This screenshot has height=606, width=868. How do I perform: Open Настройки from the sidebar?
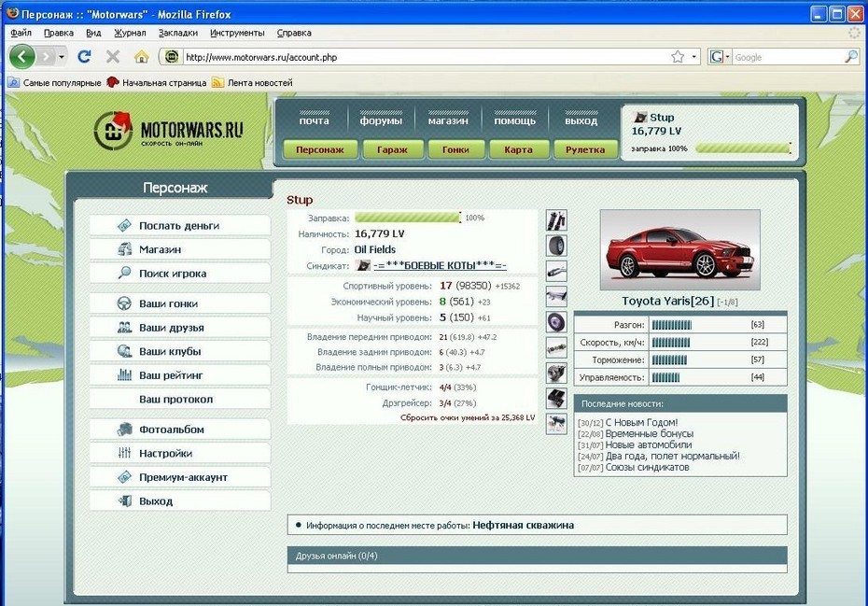[180, 453]
